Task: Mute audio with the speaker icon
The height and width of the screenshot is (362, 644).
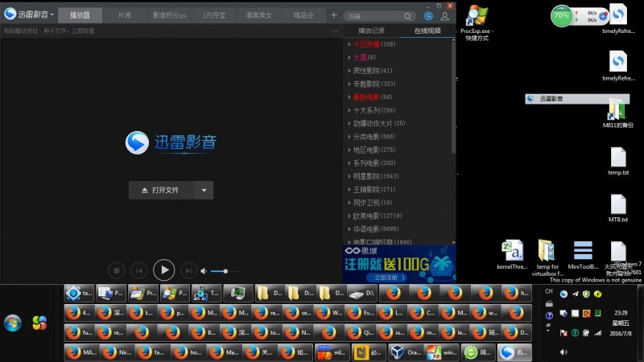Action: [204, 271]
